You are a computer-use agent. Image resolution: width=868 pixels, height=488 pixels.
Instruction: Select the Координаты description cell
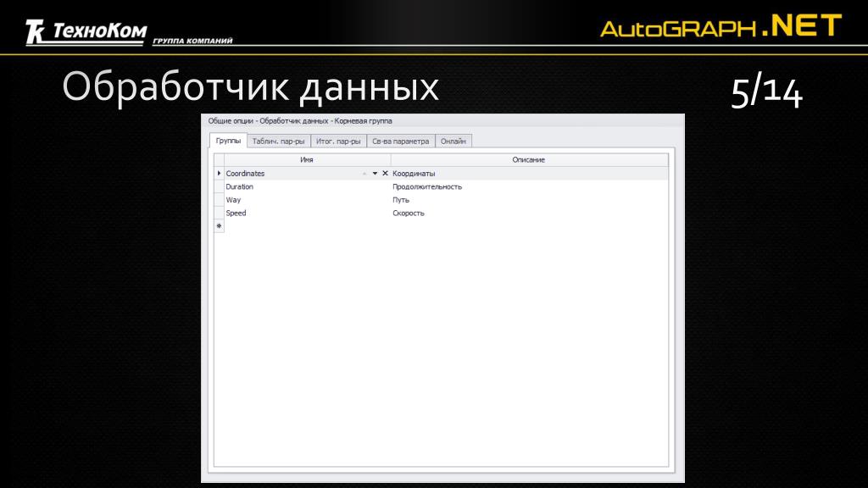point(530,173)
